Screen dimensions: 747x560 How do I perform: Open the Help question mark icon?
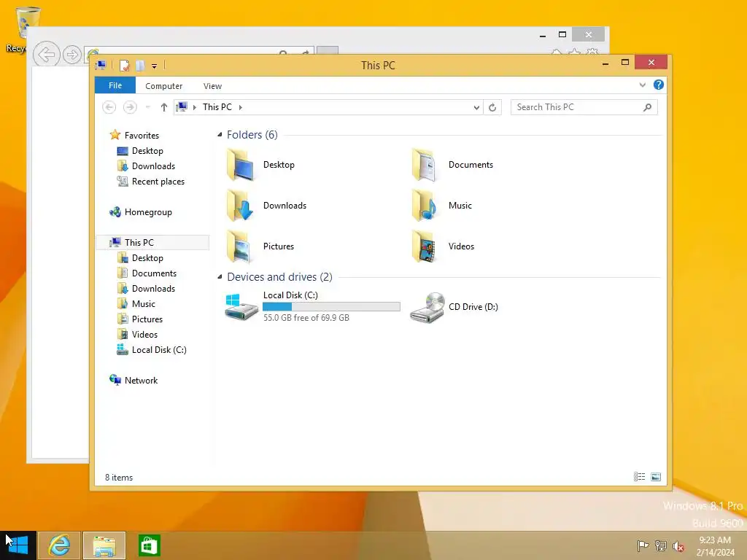pyautogui.click(x=659, y=85)
